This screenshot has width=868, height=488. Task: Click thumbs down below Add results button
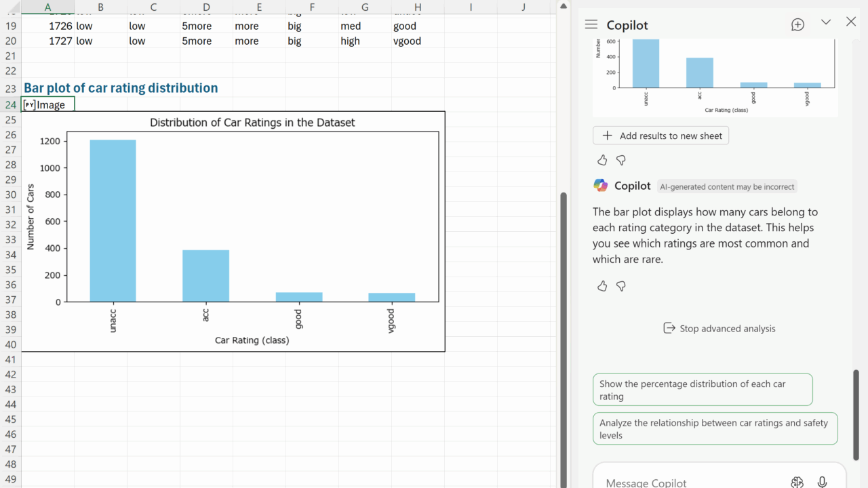click(x=620, y=160)
